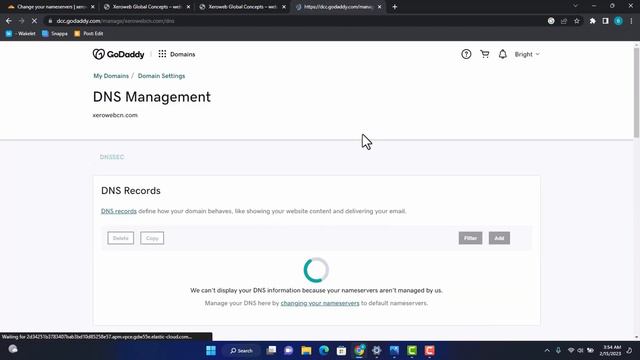
Task: Switch to the first Xeroweb Global Concepts tab
Action: pos(147,7)
